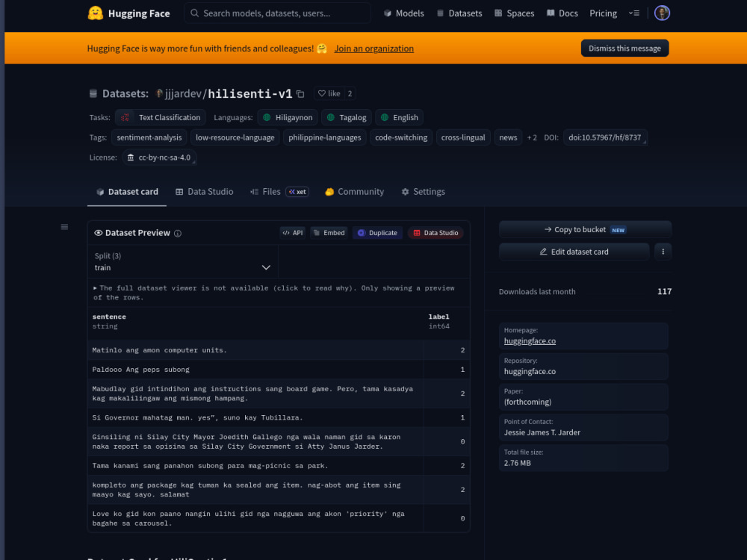Click Downloads last month value 117
The image size is (747, 560).
(x=664, y=291)
